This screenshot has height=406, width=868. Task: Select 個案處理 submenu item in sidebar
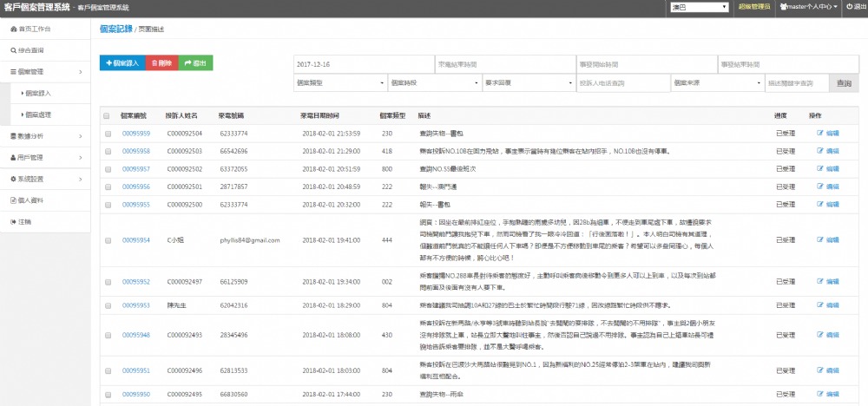pos(50,115)
